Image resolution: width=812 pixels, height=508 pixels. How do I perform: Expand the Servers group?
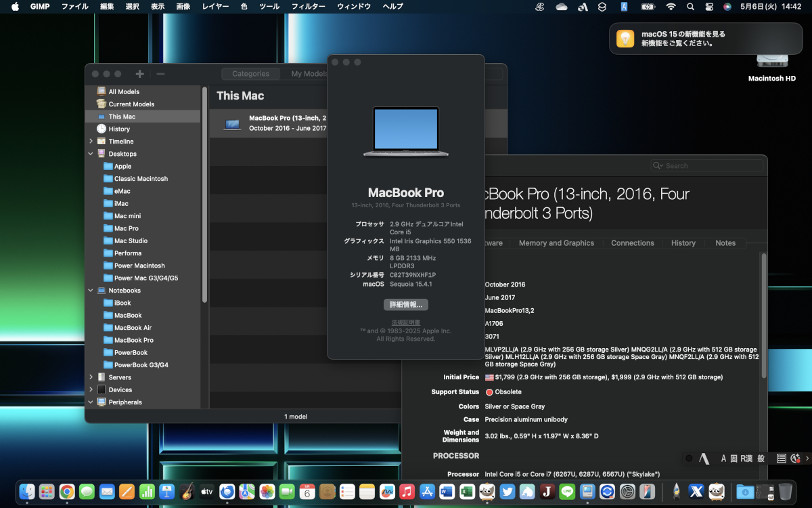91,377
